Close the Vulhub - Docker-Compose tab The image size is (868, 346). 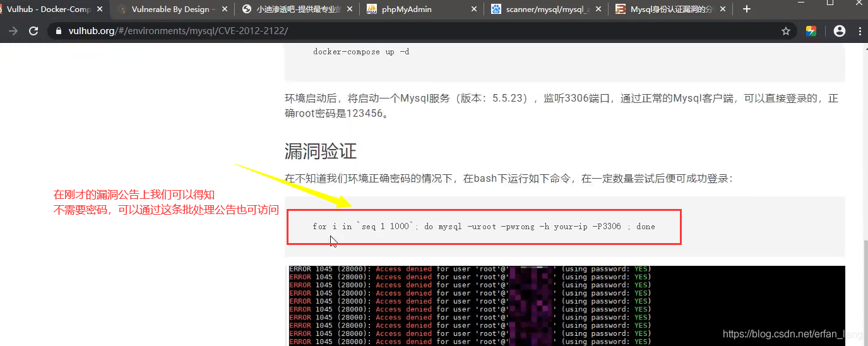point(99,9)
